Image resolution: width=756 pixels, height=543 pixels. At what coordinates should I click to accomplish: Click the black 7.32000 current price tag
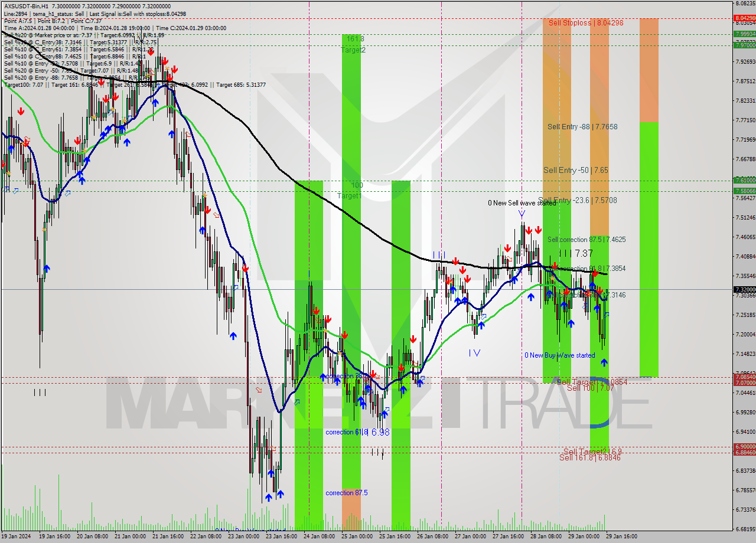tap(744, 289)
